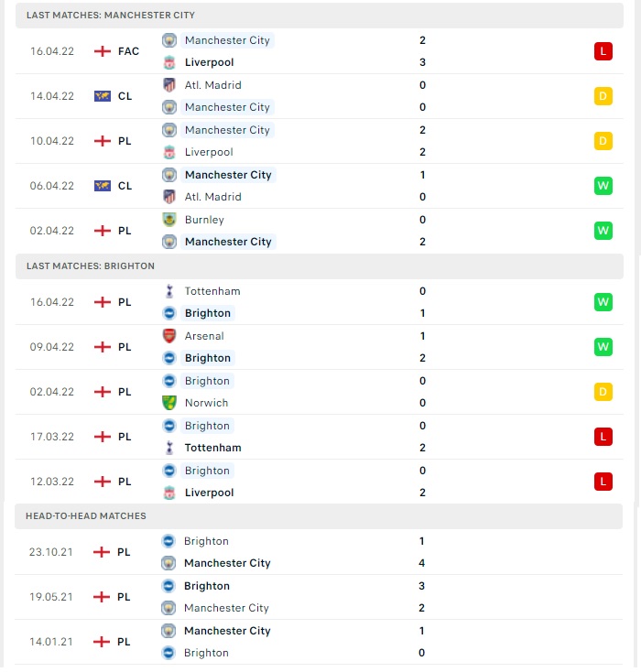Image resolution: width=641 pixels, height=672 pixels.
Task: Click the Arsenal crest in the 09.04.22 match
Action: point(169,336)
